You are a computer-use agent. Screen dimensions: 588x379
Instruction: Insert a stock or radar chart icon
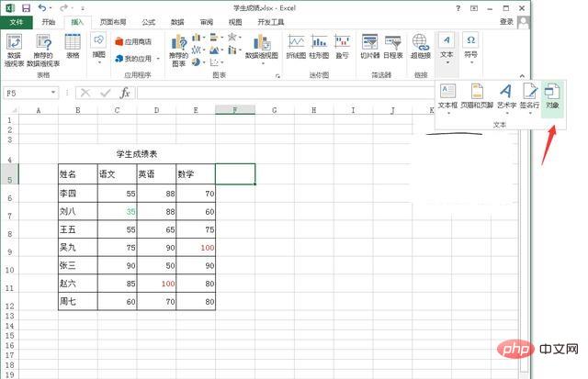click(x=232, y=38)
